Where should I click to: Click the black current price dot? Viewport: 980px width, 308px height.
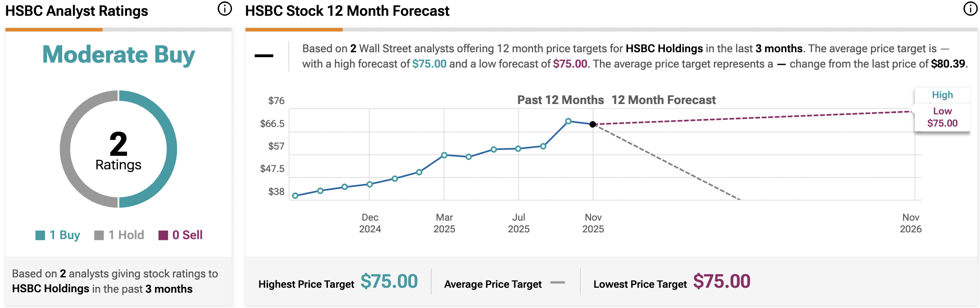[593, 124]
